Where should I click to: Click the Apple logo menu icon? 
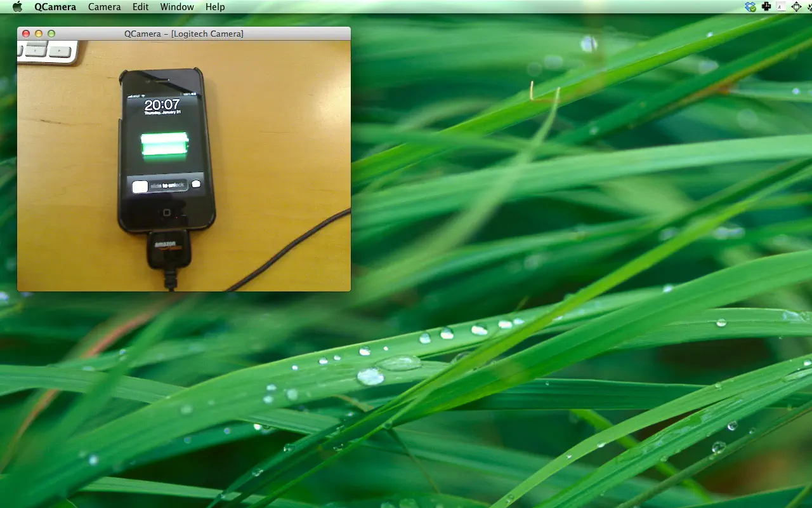coord(17,6)
